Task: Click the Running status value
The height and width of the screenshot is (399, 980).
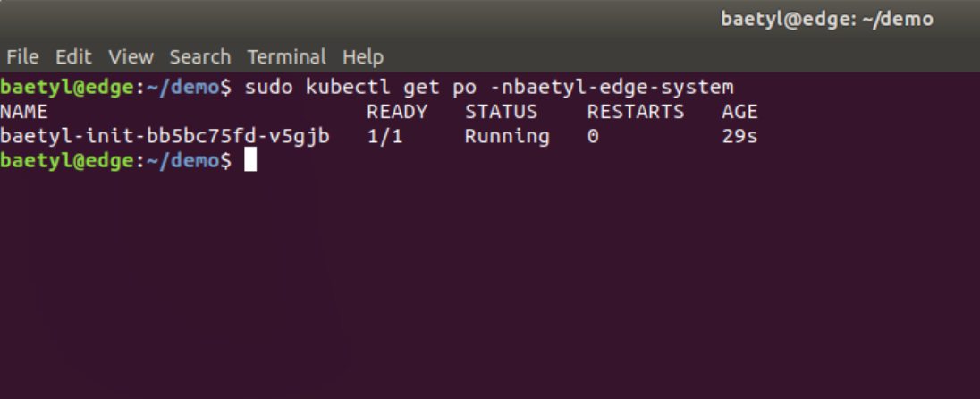Action: click(x=507, y=136)
